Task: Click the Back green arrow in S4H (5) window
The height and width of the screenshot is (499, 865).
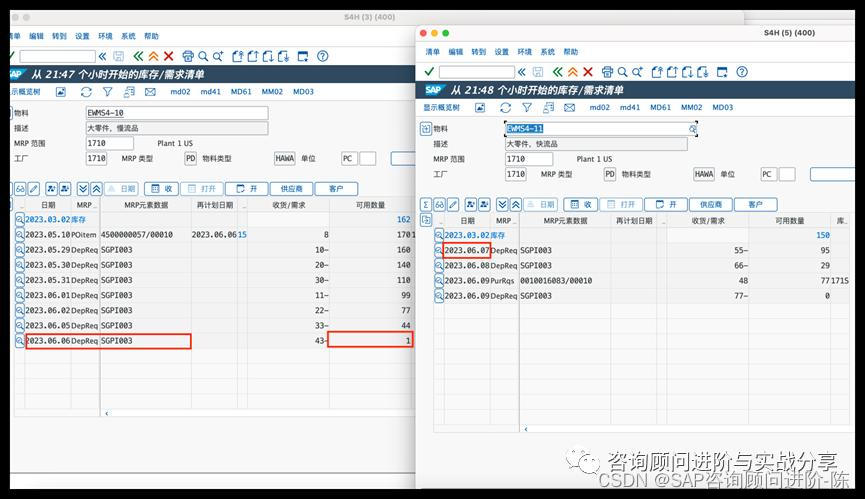Action: (558, 72)
